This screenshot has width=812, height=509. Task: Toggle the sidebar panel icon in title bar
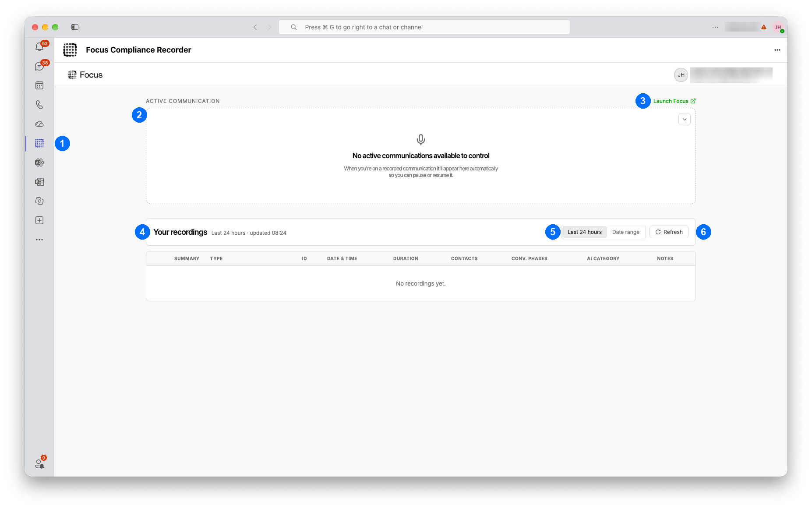coord(75,27)
